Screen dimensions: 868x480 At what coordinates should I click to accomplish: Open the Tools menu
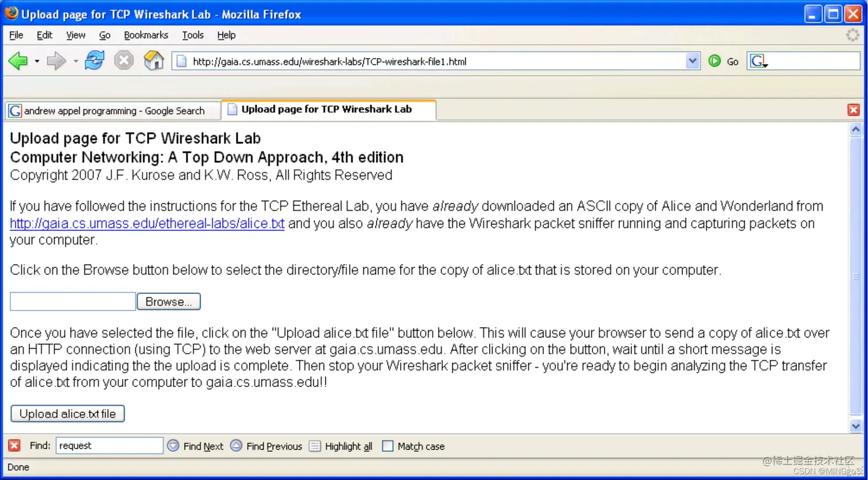[x=193, y=35]
